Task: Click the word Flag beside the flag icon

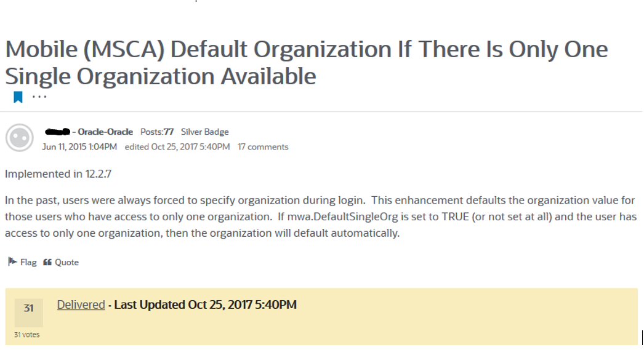Action: pyautogui.click(x=28, y=262)
